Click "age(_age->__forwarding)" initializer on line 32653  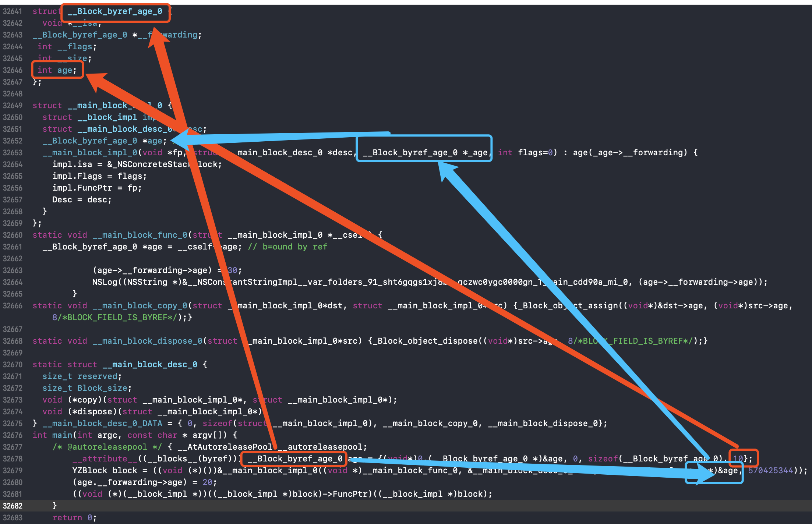pos(630,153)
